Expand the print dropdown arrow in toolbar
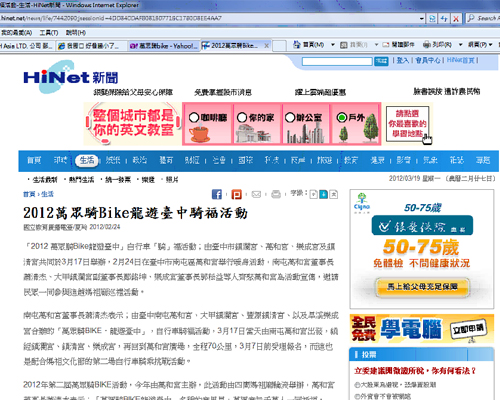 click(x=461, y=45)
